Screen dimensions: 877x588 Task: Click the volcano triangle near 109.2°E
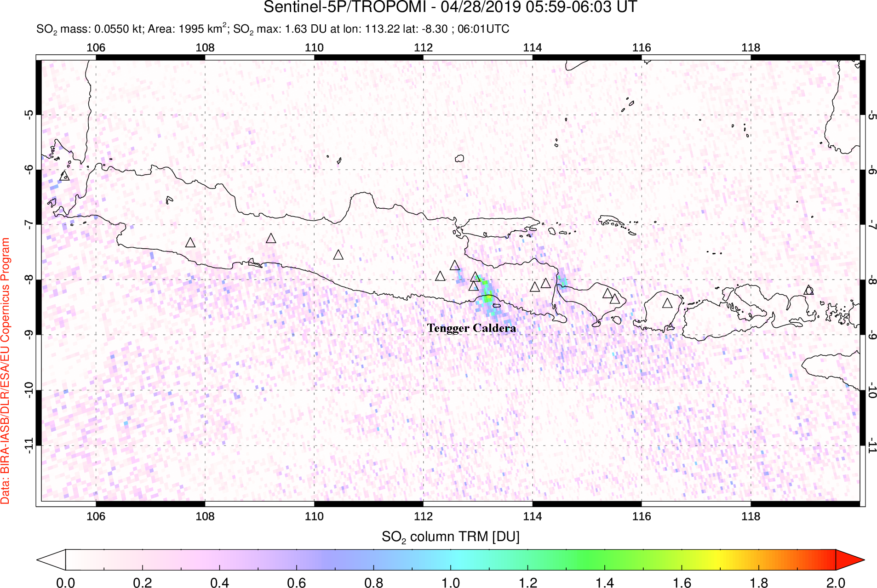click(271, 238)
